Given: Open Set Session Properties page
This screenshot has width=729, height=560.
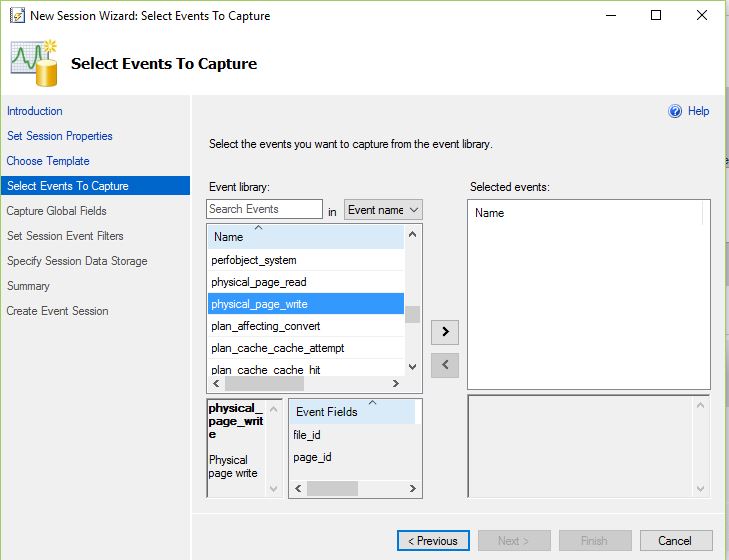Looking at the screenshot, I should pyautogui.click(x=60, y=136).
